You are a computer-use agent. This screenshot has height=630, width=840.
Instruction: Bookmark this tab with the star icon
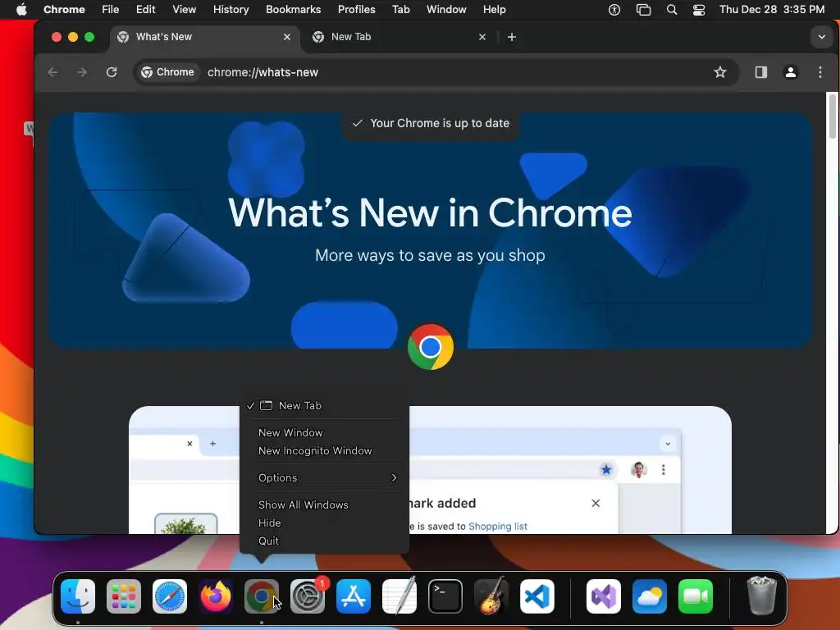tap(720, 72)
